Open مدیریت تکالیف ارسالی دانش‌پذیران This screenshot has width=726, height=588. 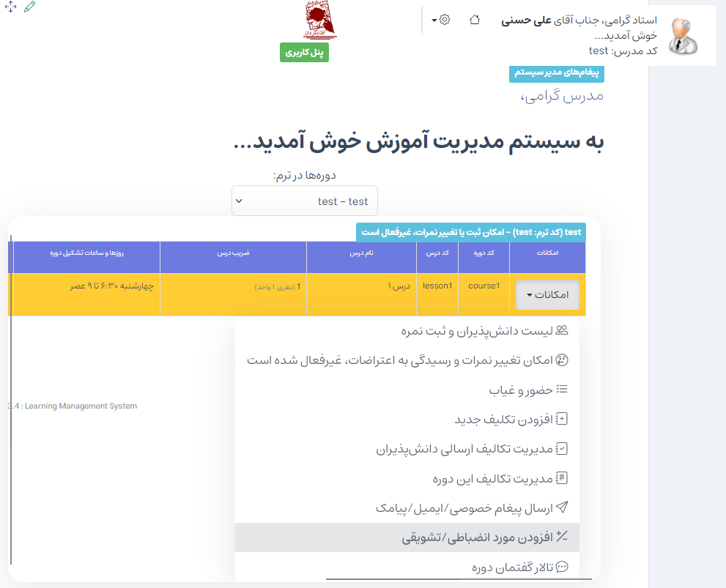[407, 449]
